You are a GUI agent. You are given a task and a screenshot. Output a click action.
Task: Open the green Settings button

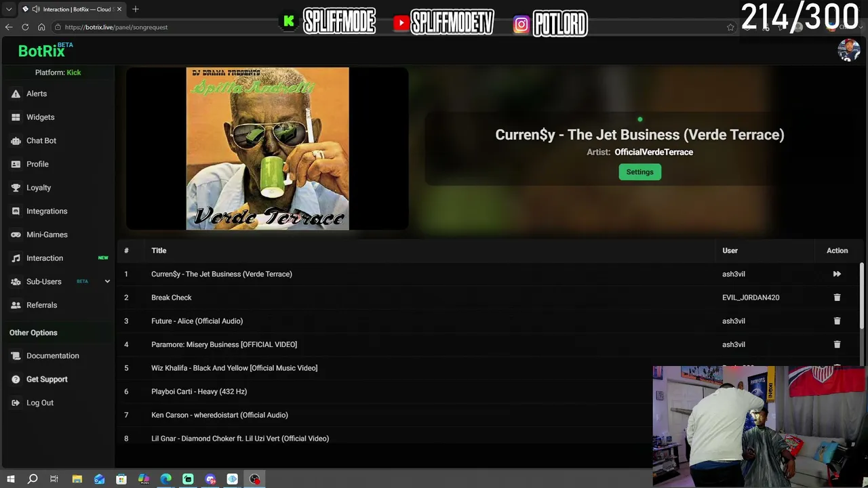click(x=639, y=172)
